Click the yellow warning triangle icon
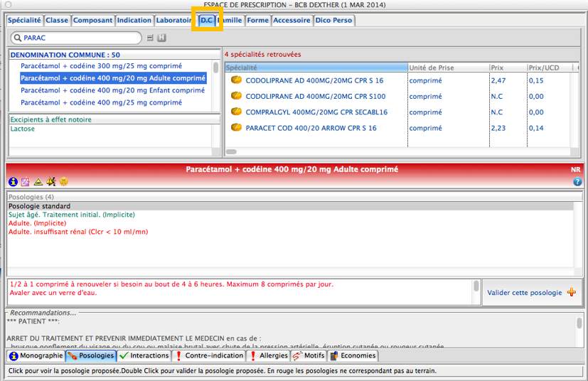The height and width of the screenshot is (381, 588). pos(38,182)
